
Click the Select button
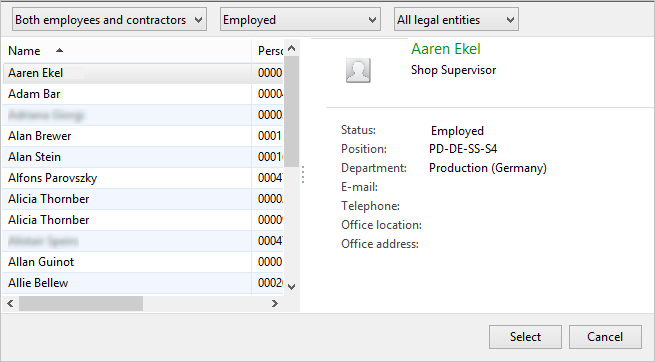(525, 337)
